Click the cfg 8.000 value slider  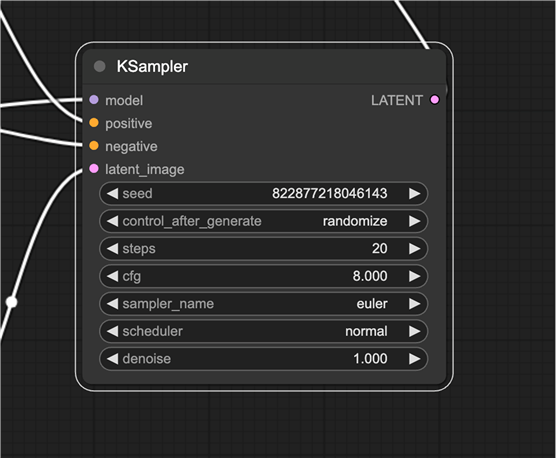(263, 276)
